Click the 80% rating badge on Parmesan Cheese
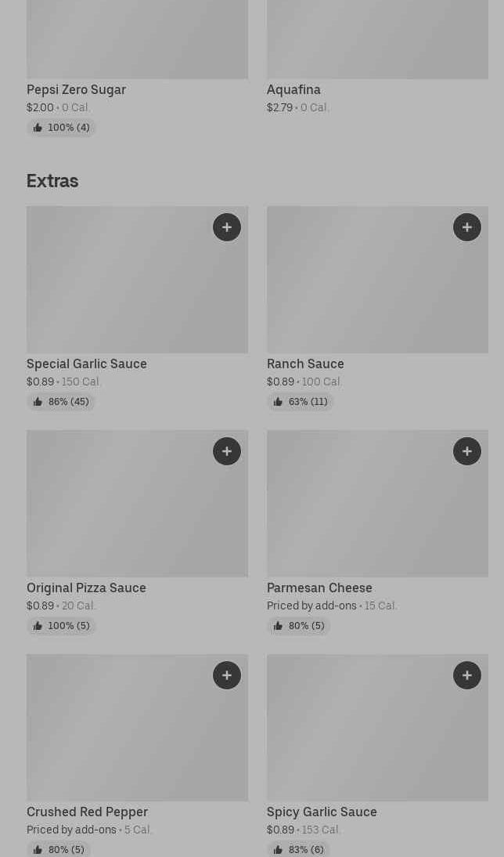Screen dimensions: 504x857 pos(299,626)
